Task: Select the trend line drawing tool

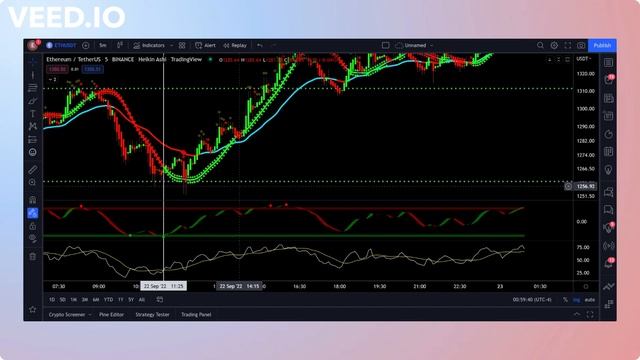Action: (x=33, y=75)
